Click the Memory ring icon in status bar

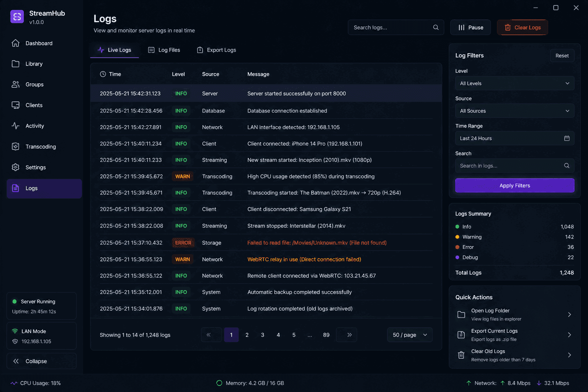219,383
